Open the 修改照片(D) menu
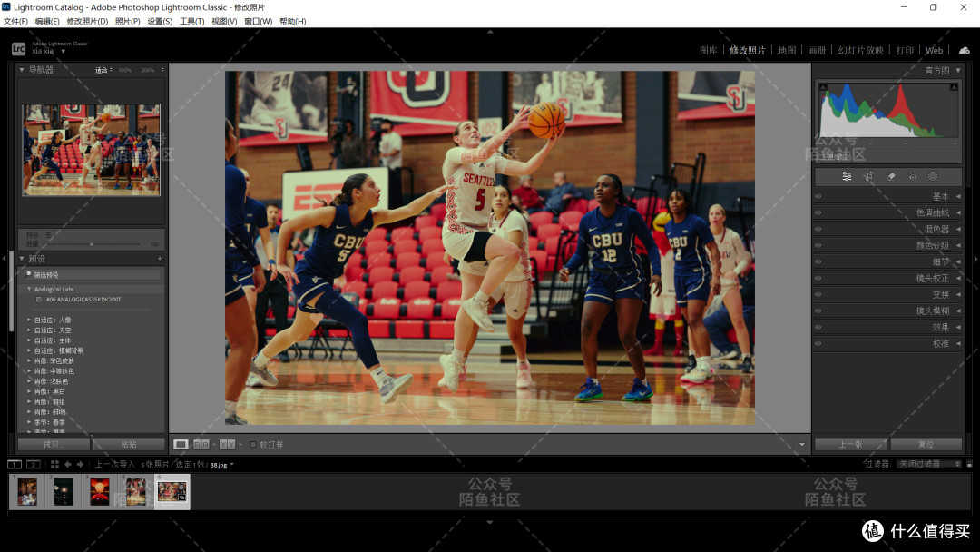The image size is (980, 552). (x=87, y=21)
